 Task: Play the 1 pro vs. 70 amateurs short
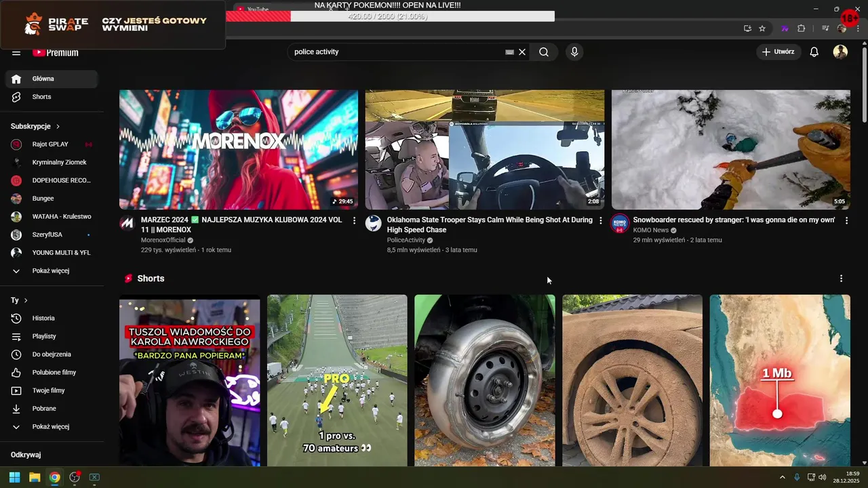337,380
